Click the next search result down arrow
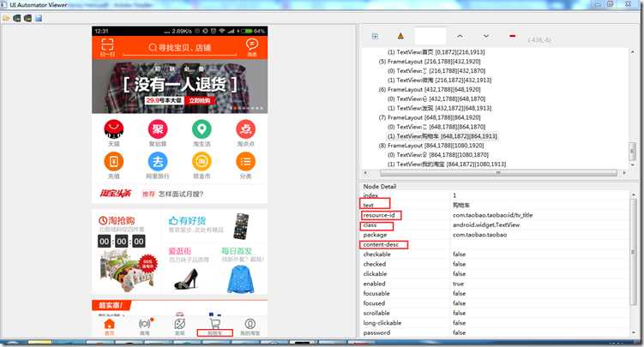644x347 pixels. pyautogui.click(x=486, y=37)
